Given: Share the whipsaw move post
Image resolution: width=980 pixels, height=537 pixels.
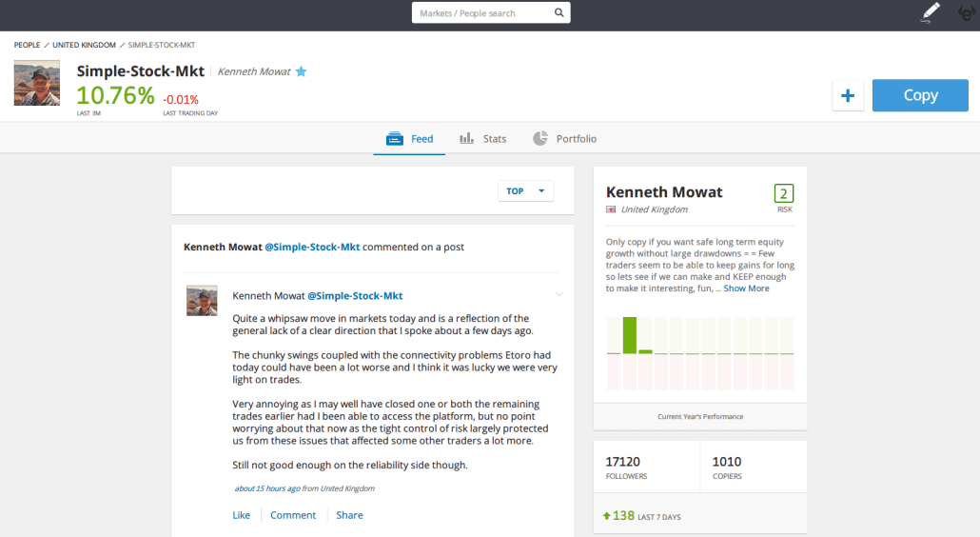Looking at the screenshot, I should [x=349, y=515].
